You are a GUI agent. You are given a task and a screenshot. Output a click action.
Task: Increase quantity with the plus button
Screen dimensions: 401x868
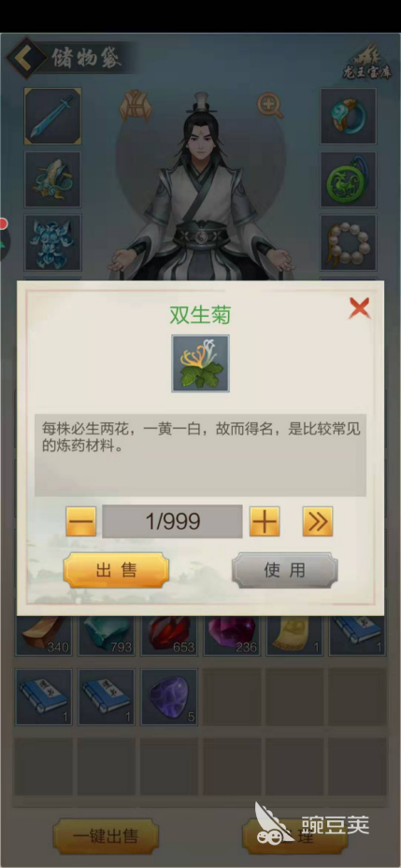pos(265,521)
